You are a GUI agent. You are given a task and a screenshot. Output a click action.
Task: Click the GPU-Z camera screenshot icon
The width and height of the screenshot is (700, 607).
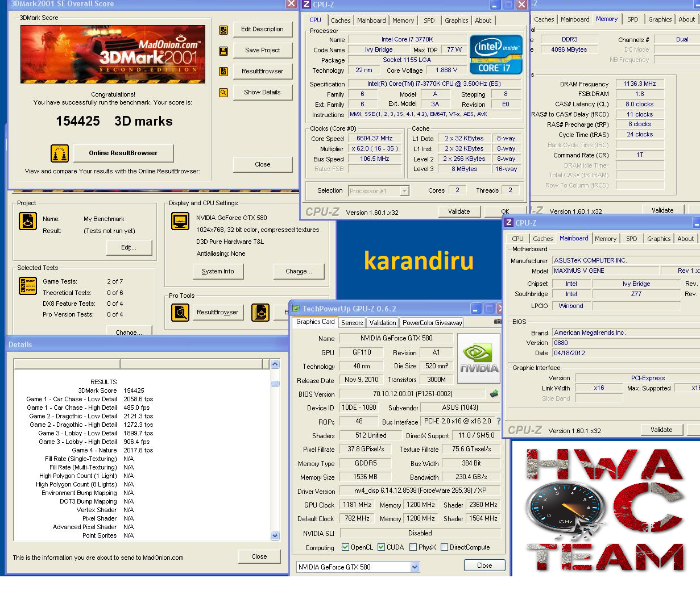498,322
